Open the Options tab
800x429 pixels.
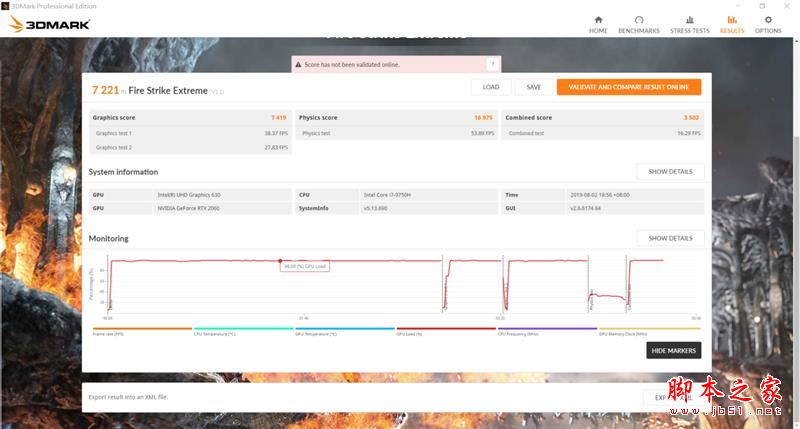(768, 24)
